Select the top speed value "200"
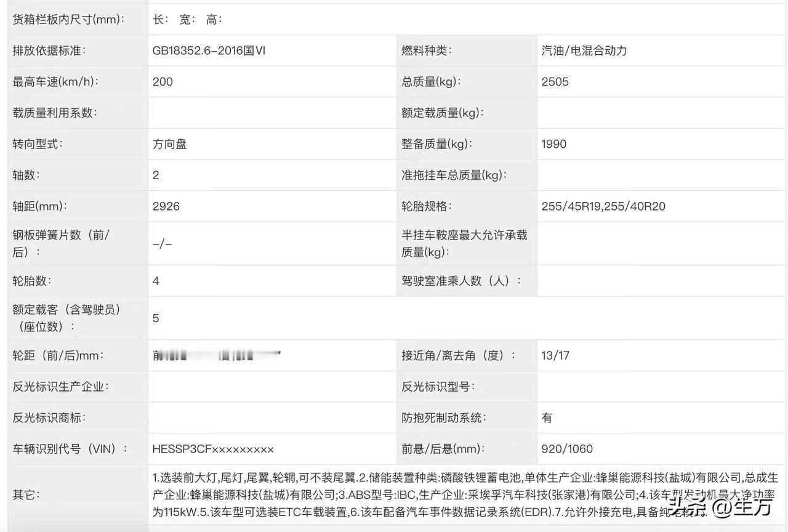 coord(163,81)
